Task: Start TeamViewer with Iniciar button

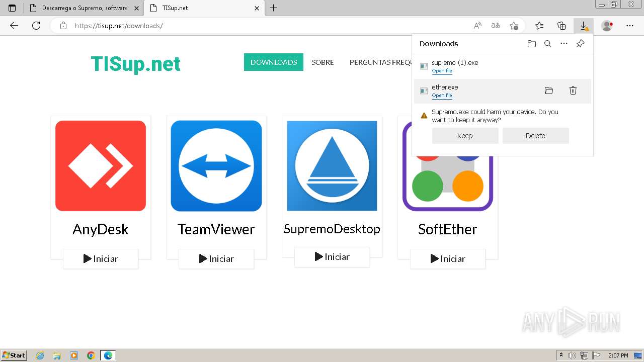Action: [x=216, y=259]
